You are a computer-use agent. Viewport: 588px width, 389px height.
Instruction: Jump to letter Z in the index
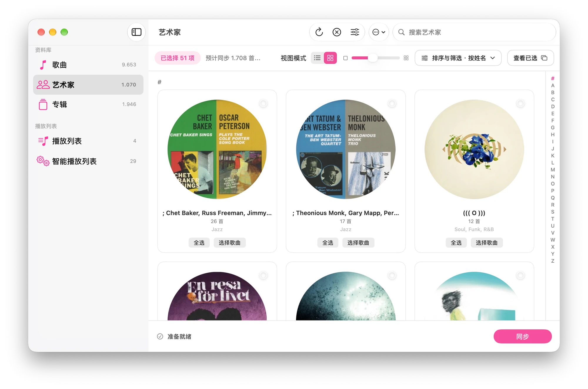(x=553, y=261)
